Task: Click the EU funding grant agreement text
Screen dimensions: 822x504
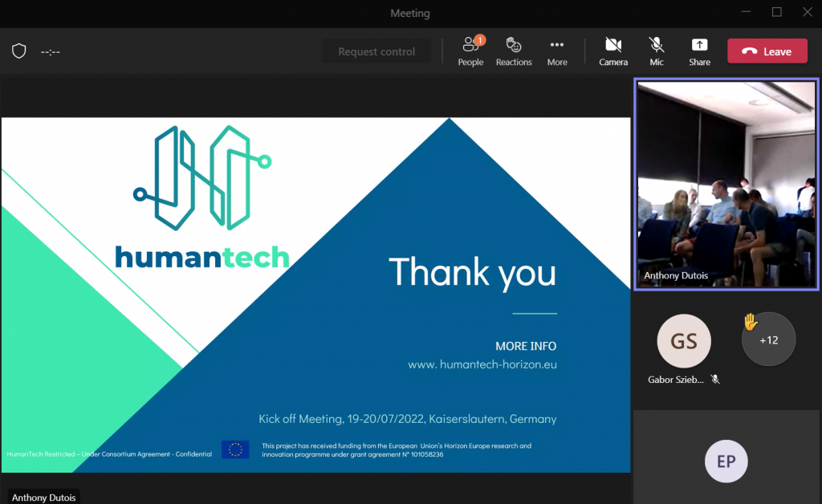Action: point(397,450)
